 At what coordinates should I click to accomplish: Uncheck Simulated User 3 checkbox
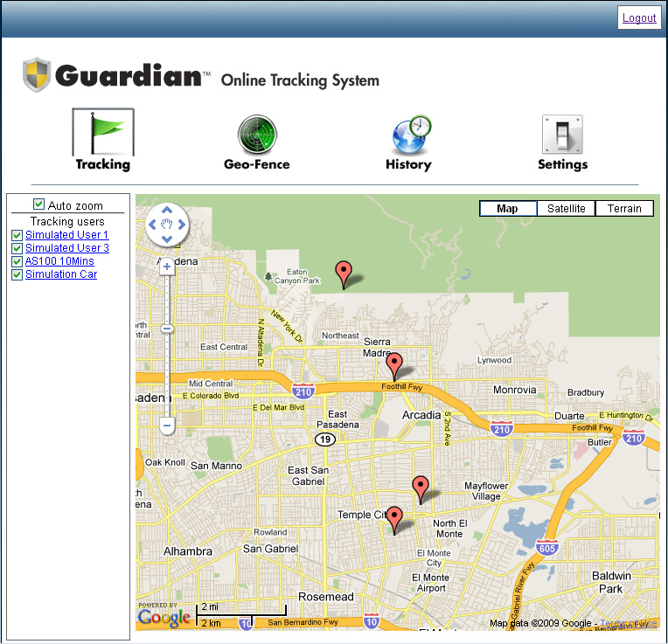17,248
